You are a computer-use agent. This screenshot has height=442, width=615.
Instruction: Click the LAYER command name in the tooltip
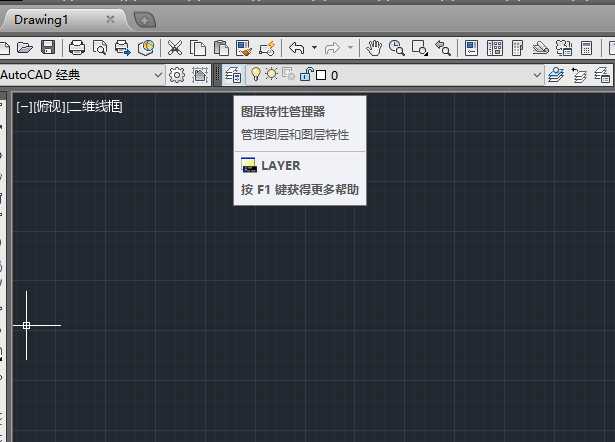pyautogui.click(x=281, y=166)
